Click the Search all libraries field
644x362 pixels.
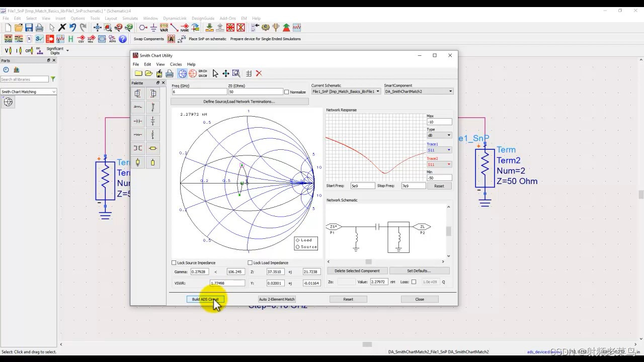[x=24, y=79]
